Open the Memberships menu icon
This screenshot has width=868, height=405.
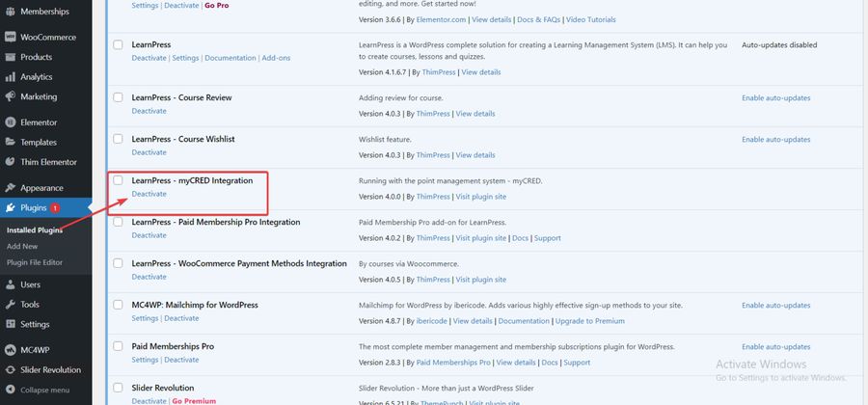click(10, 11)
